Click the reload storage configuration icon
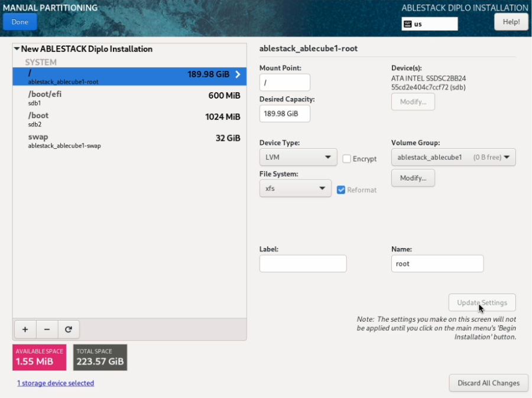This screenshot has width=532, height=398. click(x=69, y=330)
